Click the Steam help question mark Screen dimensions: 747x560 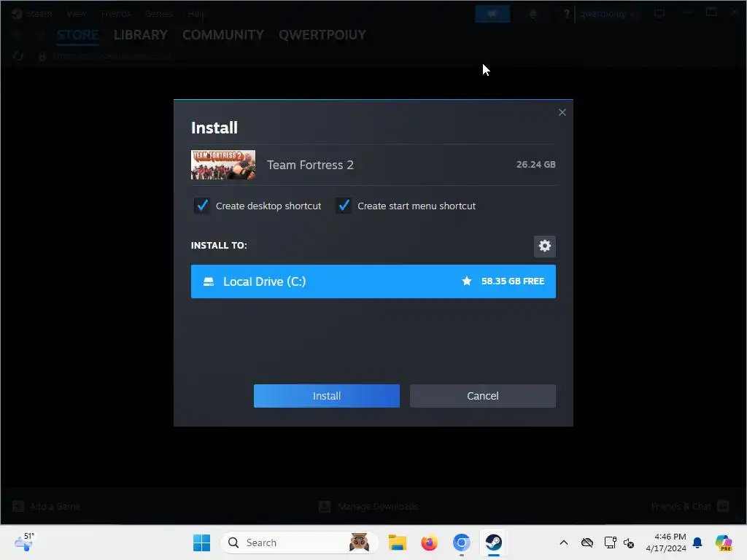click(566, 14)
